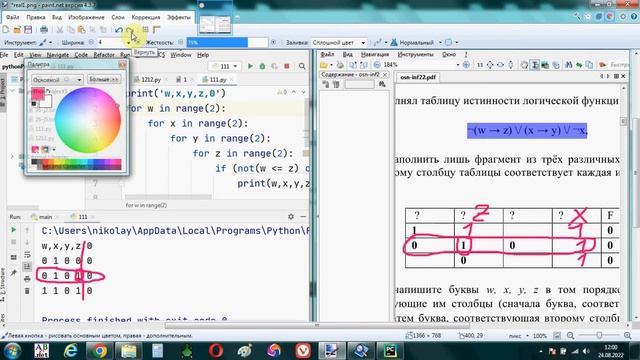Click the New file icon in paint.net

tap(6, 29)
